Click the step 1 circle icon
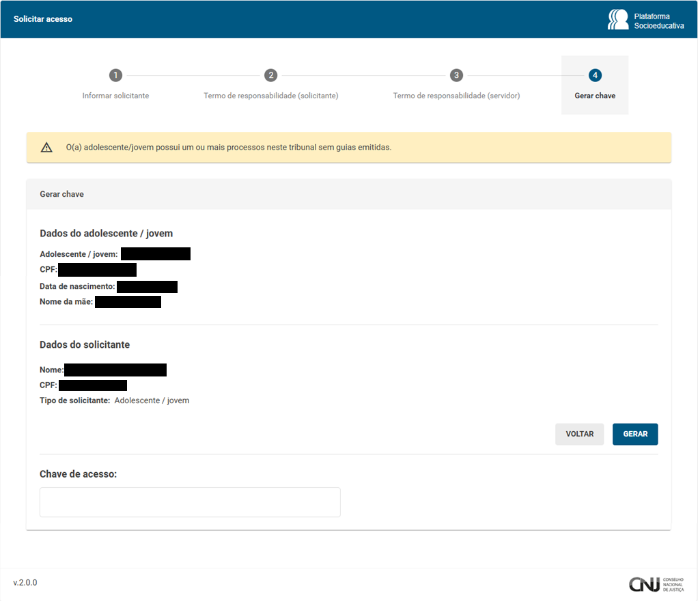Screen dimensions: 700x604 tap(115, 75)
